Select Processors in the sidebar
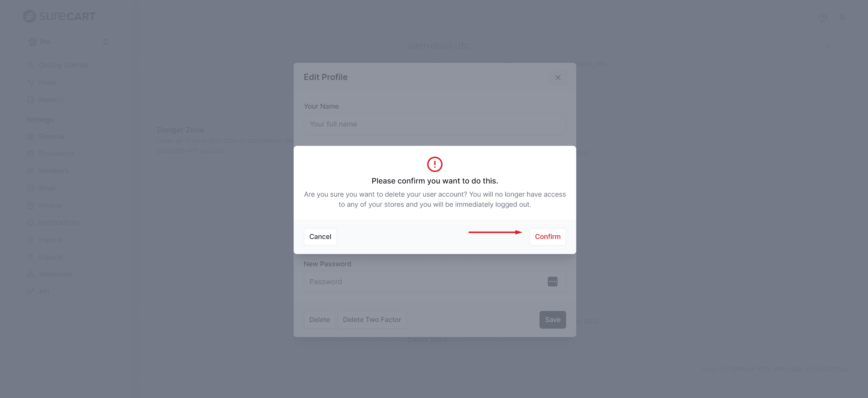This screenshot has width=868, height=398. click(x=56, y=154)
